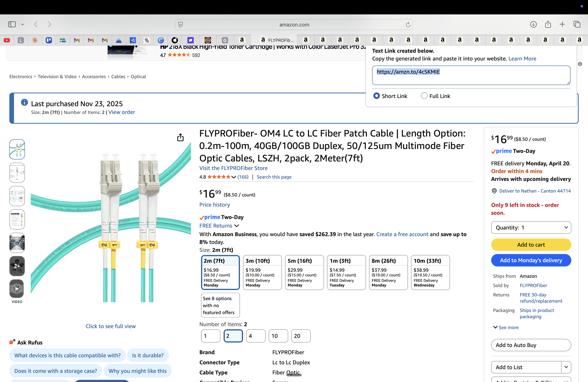Image resolution: width=588 pixels, height=382 pixels.
Task: Open the gray 'L' pinned tab
Action: click(x=21, y=40)
